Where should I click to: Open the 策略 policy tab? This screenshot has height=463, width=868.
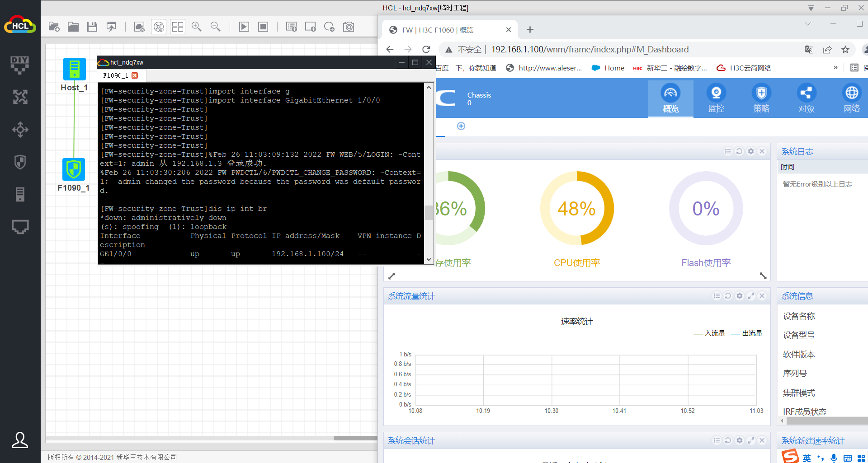click(761, 99)
